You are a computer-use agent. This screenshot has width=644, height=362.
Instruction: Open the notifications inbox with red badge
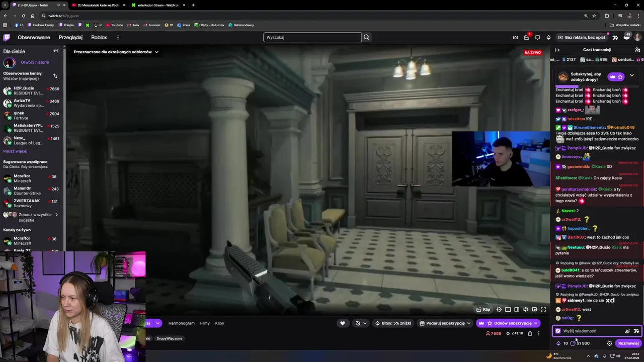point(526,37)
